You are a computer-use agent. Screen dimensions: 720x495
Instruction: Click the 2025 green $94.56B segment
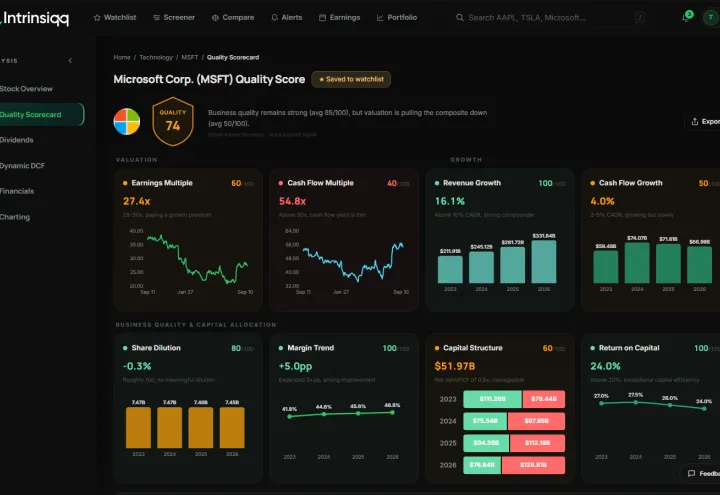tap(486, 443)
